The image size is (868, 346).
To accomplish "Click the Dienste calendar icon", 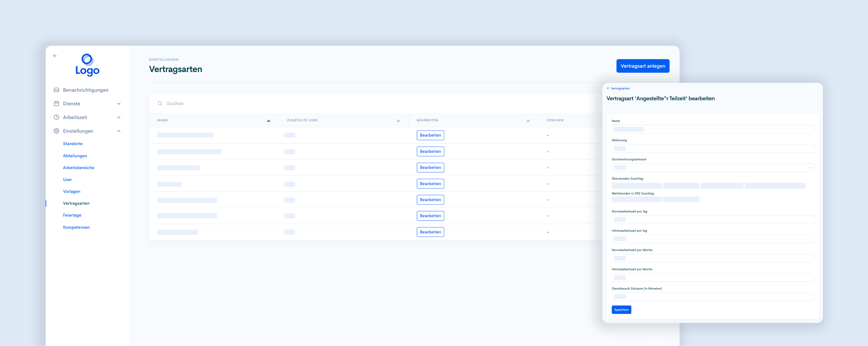I will pyautogui.click(x=57, y=104).
